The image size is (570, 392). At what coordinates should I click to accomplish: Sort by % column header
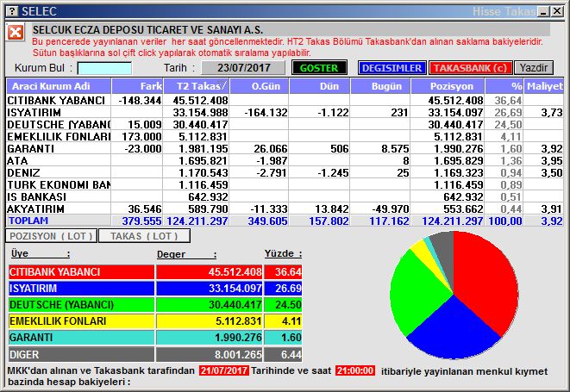pos(504,86)
